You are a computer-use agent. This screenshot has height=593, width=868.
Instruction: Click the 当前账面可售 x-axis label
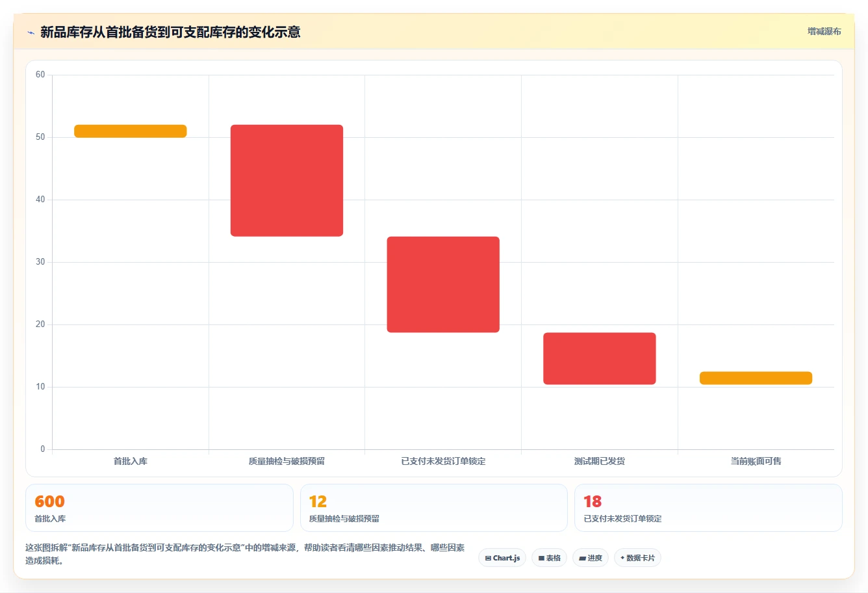pos(756,461)
